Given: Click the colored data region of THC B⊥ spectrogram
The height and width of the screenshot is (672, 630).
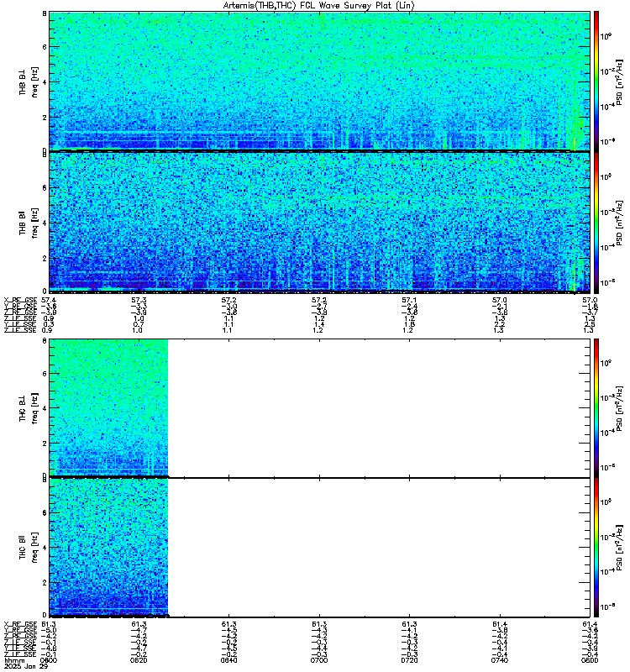Looking at the screenshot, I should 108,407.
